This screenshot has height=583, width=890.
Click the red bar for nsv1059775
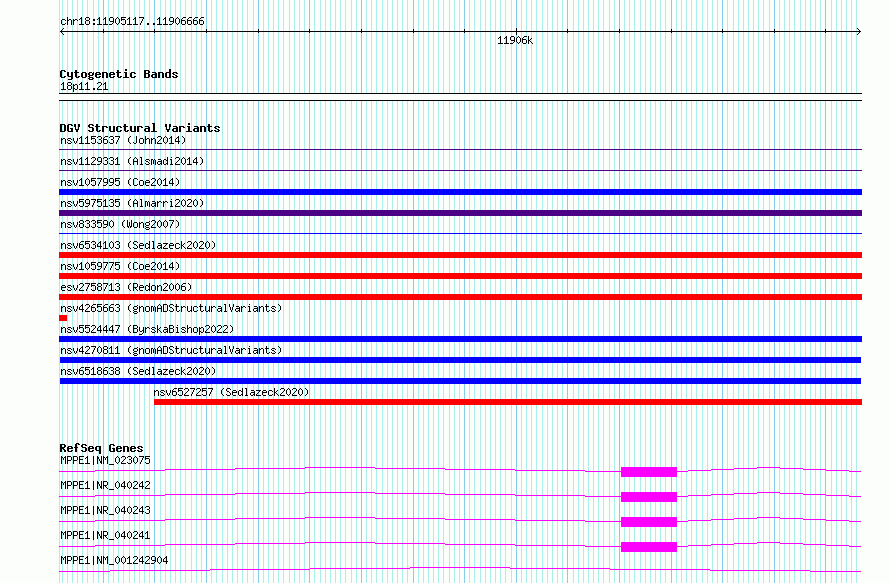[x=460, y=276]
